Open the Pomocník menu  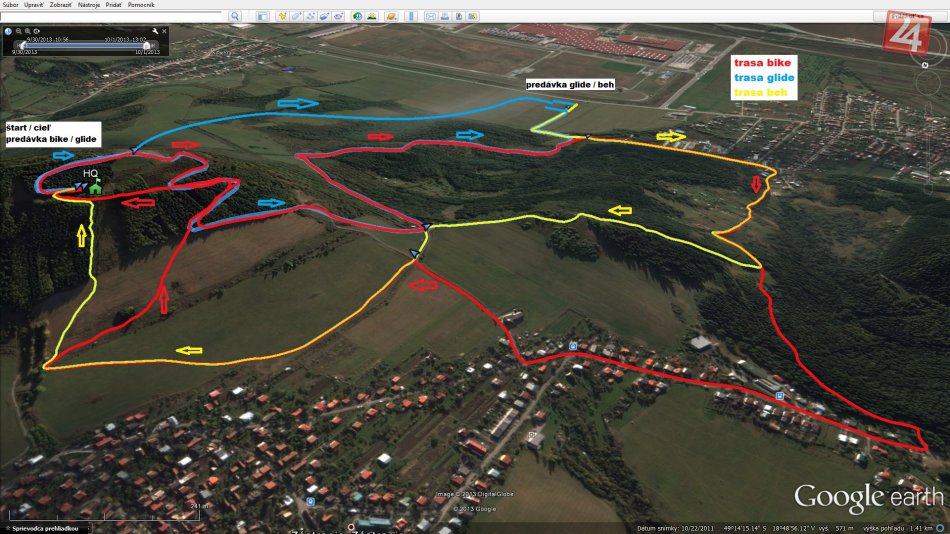pos(141,5)
